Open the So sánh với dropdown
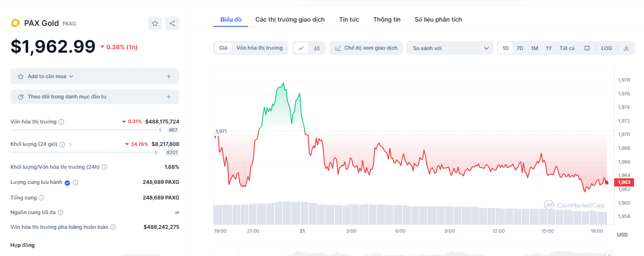This screenshot has width=644, height=256. 450,48
